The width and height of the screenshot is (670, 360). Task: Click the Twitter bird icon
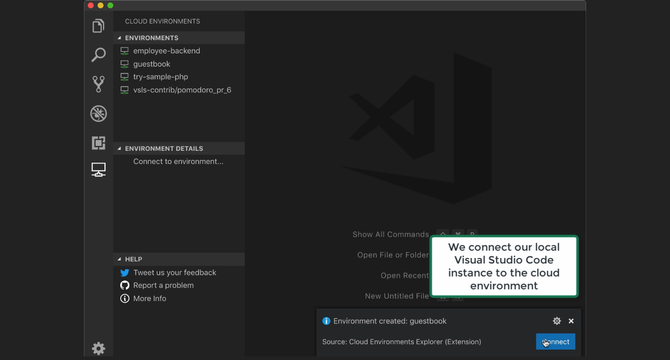[x=124, y=272]
